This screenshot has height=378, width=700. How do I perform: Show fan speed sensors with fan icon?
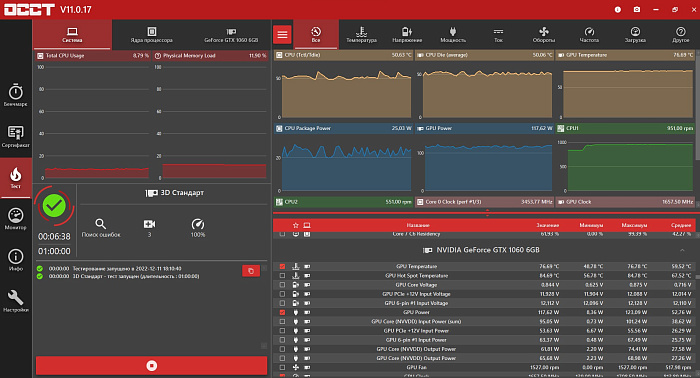tap(543, 34)
